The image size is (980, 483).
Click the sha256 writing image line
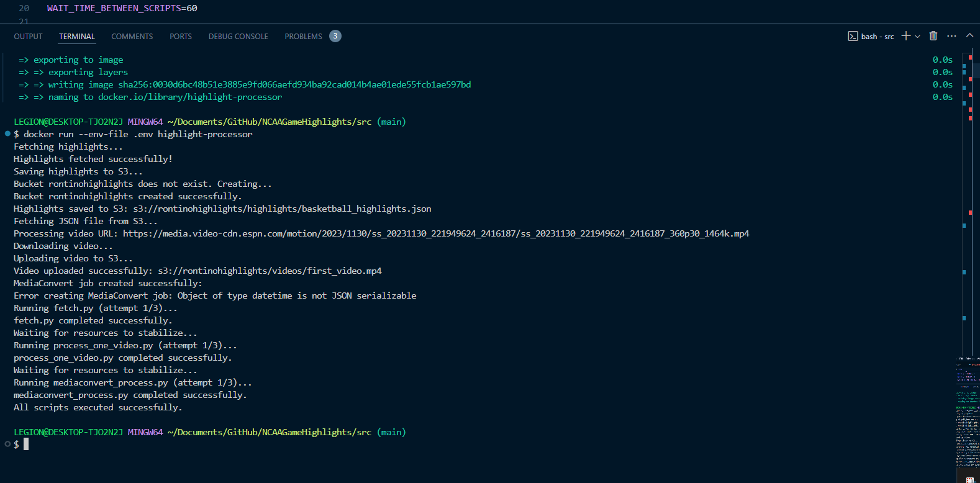coord(245,84)
